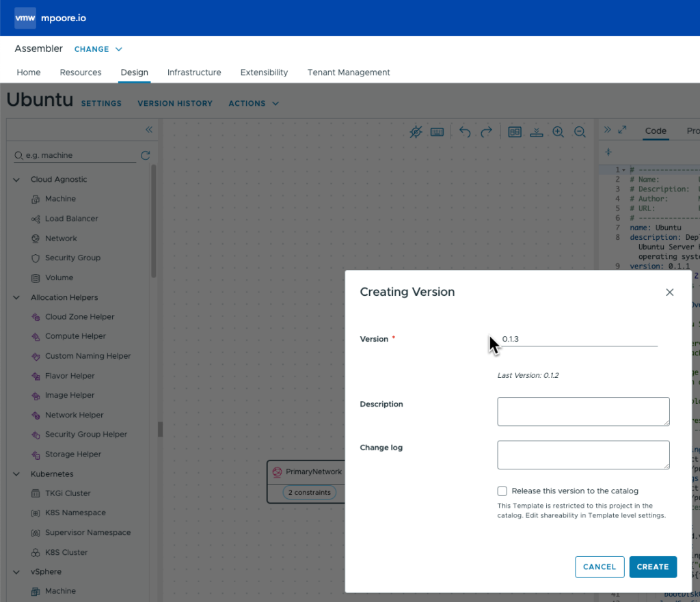Zoom out using the magnifier minus icon

(580, 132)
